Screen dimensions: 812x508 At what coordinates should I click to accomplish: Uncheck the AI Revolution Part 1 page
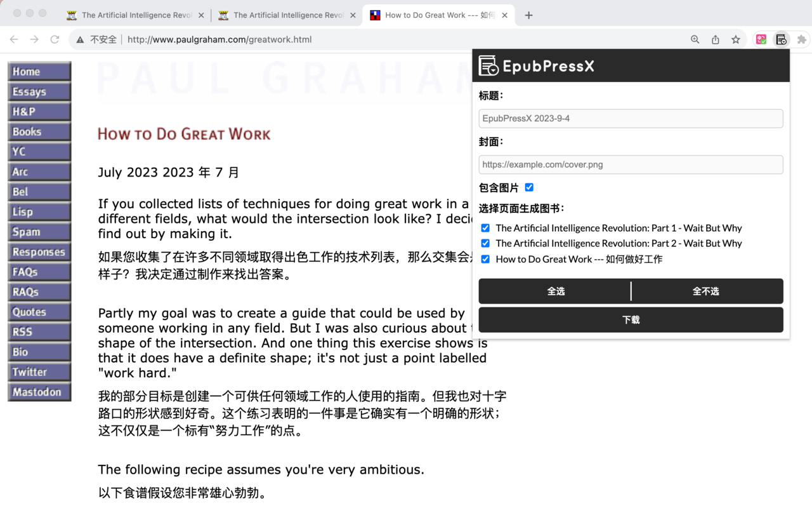(485, 227)
